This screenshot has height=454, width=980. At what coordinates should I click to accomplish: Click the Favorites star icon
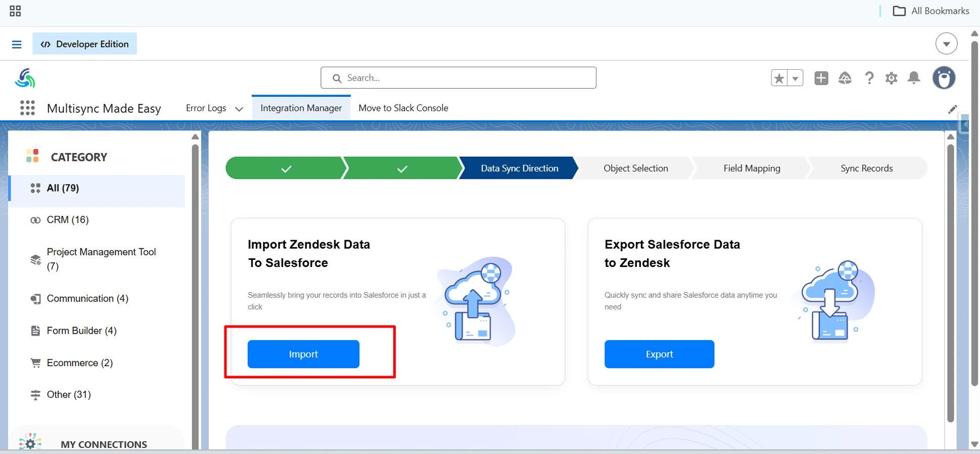779,78
